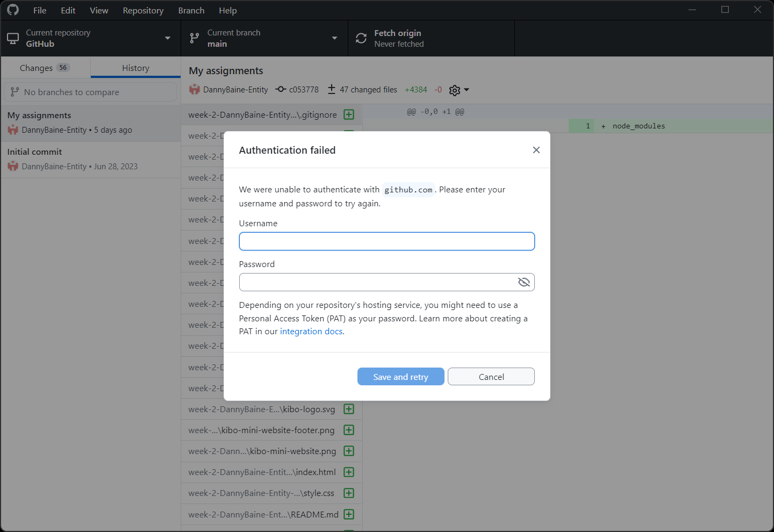Image resolution: width=774 pixels, height=532 pixels.
Task: Open the integration docs link
Action: point(311,331)
